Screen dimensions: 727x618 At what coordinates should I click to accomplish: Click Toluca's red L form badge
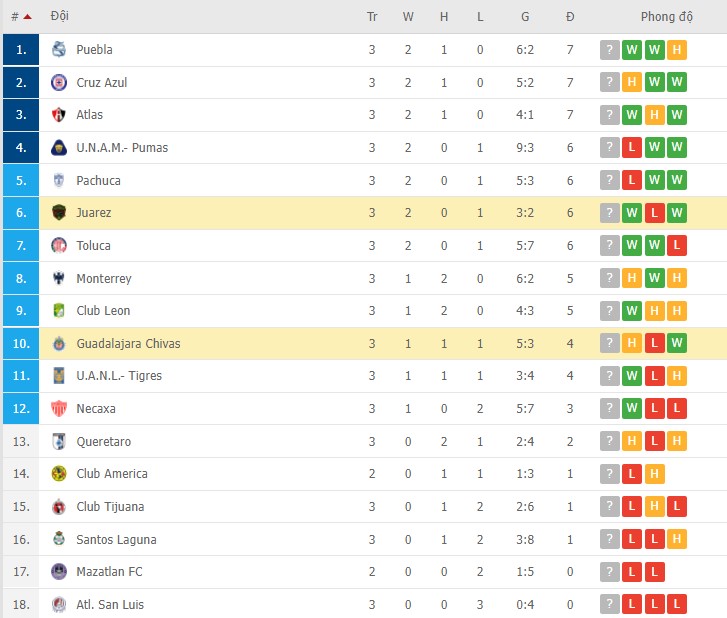tap(677, 246)
